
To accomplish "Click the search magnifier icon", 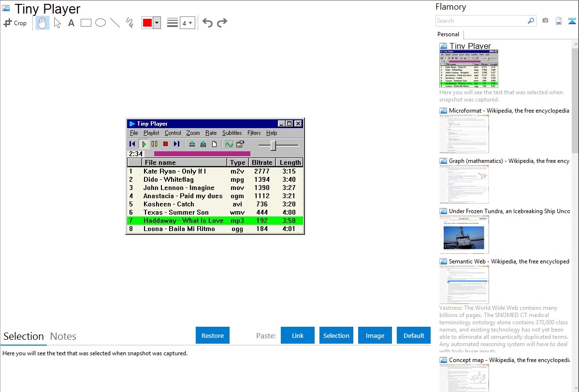I will [x=531, y=21].
